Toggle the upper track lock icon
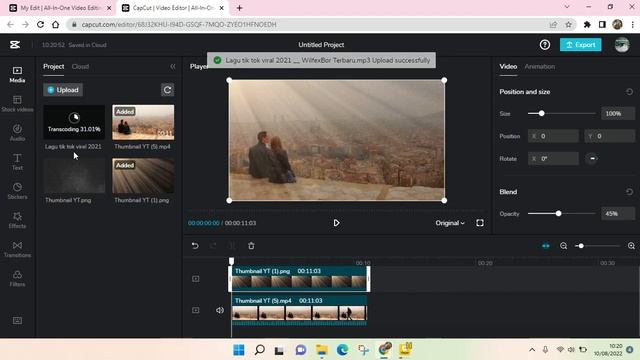Viewport: 640px width, 360px height. [x=196, y=279]
